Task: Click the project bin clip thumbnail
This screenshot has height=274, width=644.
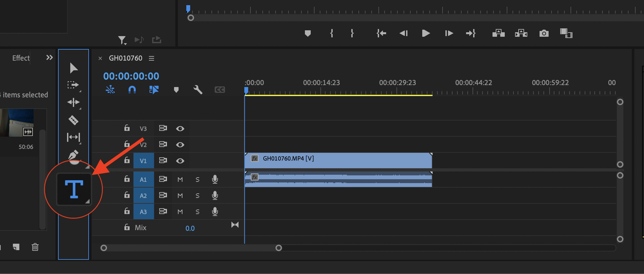Action: [17, 123]
